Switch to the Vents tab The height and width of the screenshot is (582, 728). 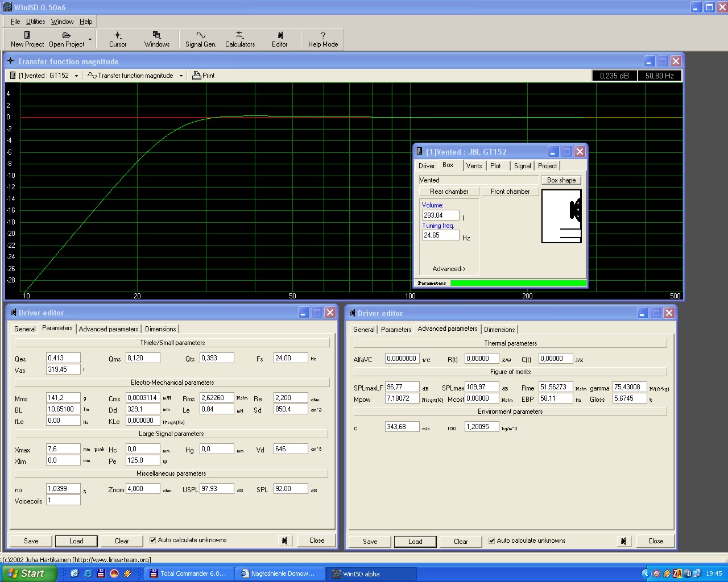click(x=474, y=166)
